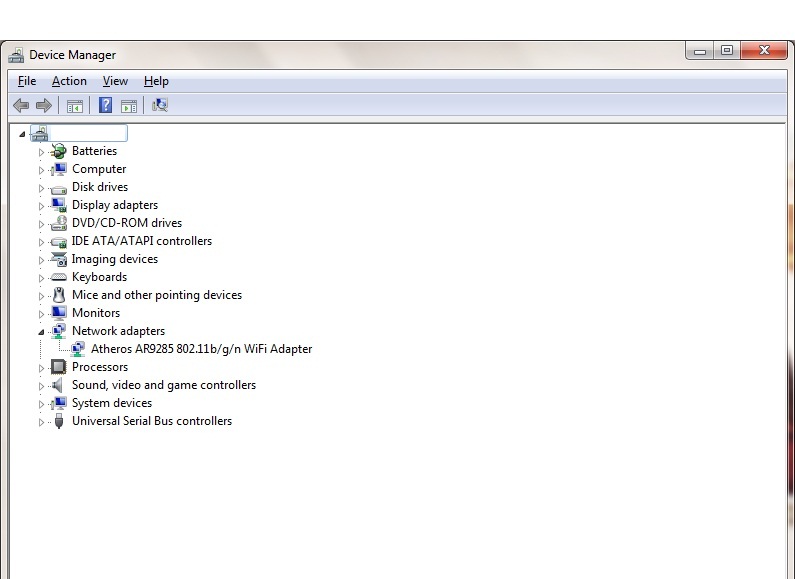Click the Processors chip icon
795x579 pixels.
click(x=59, y=367)
